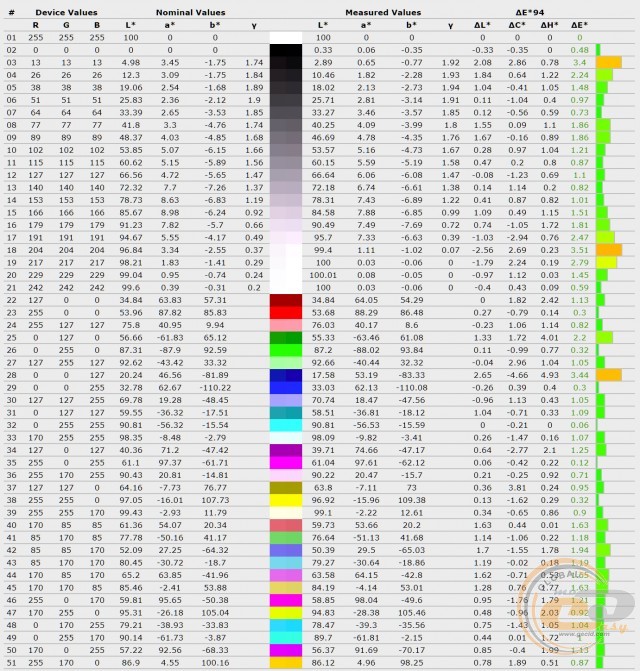640x671 pixels.
Task: Click the olive swatch in row 37
Action: (286, 487)
